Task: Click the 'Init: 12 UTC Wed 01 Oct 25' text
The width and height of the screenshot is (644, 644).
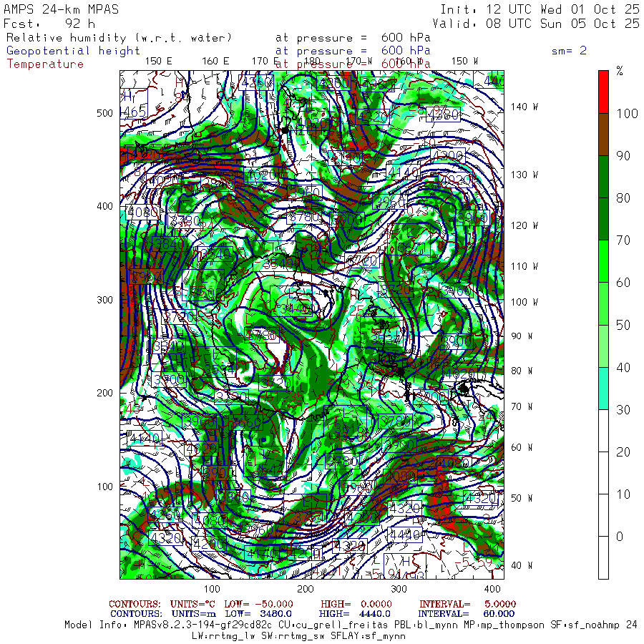Action: [x=540, y=9]
